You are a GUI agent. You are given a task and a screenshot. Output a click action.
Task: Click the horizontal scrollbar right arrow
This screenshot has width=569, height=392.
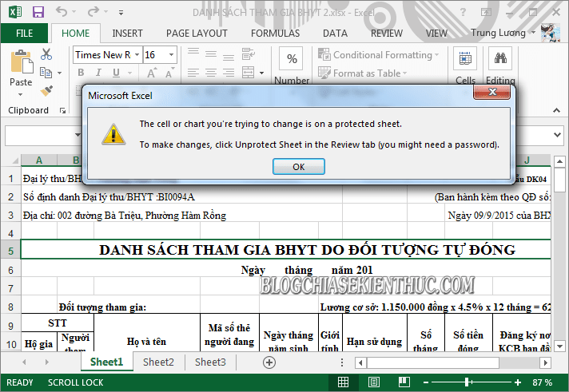tap(545, 362)
